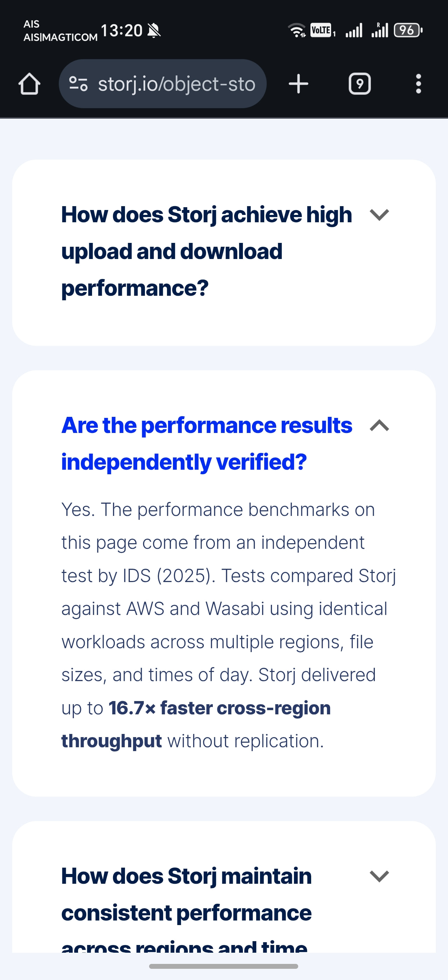Focus the storj.io address bar
The height and width of the screenshot is (980, 448).
[176, 84]
